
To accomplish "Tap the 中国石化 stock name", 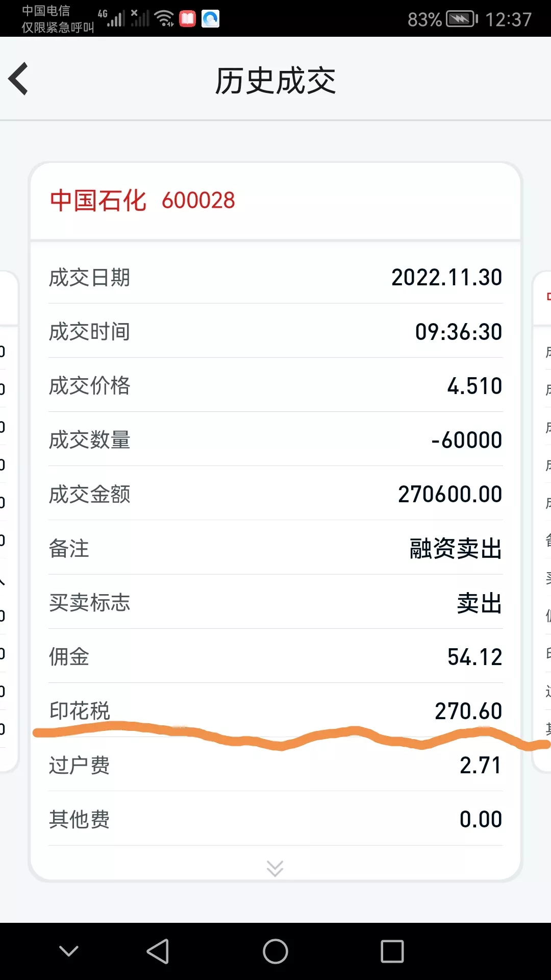I will pos(98,201).
